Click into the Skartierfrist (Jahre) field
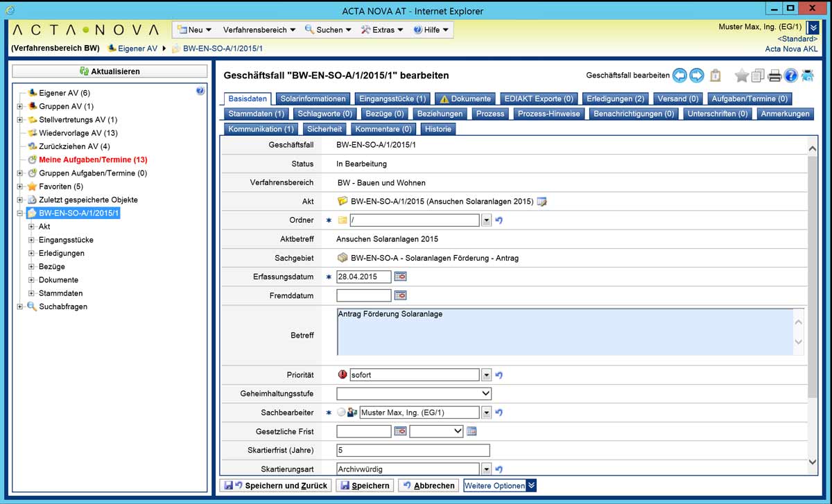This screenshot has width=832, height=504. click(413, 451)
